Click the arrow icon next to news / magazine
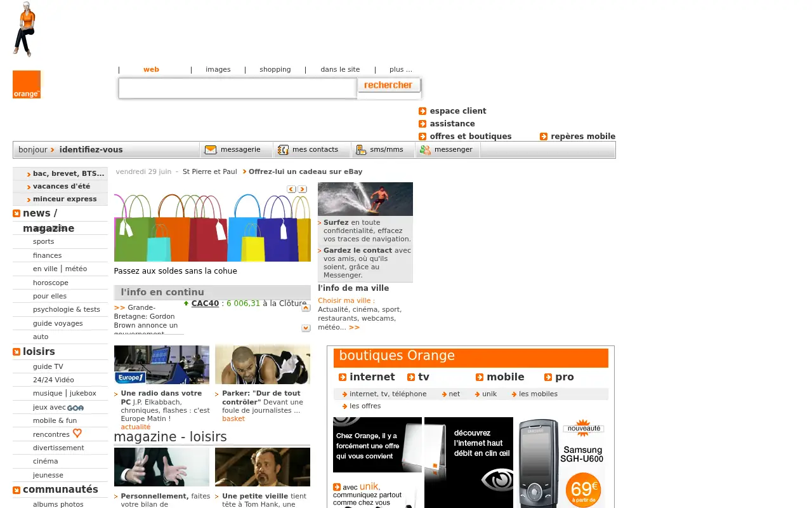 (16, 213)
